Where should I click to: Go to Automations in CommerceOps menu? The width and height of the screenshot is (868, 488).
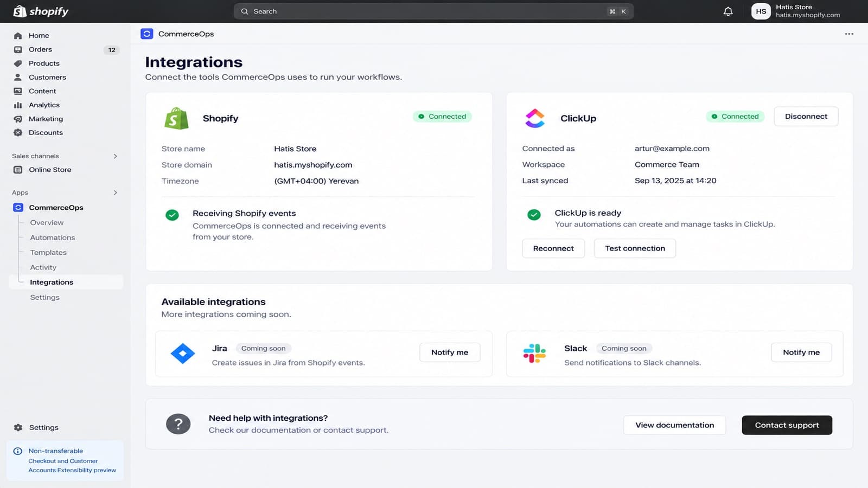[53, 237]
